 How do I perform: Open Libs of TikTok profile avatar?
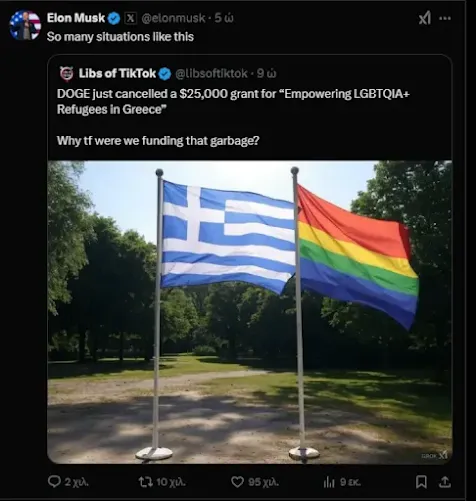coord(66,73)
